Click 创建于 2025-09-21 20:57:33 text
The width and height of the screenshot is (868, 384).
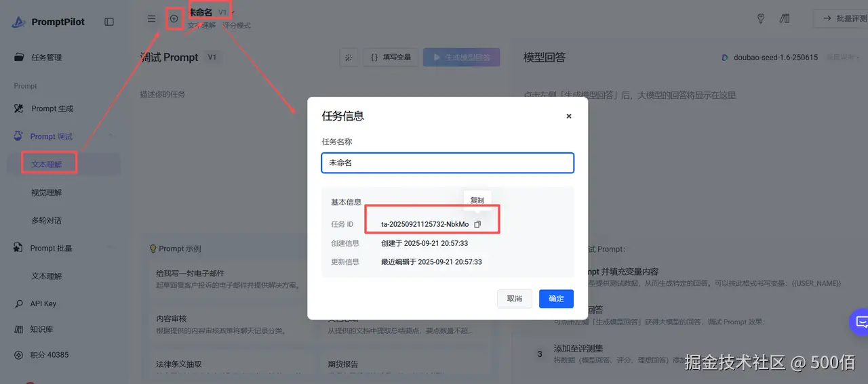click(425, 243)
